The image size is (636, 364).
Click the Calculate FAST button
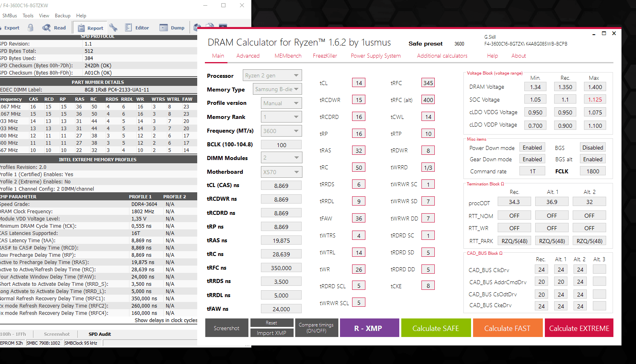tap(507, 328)
